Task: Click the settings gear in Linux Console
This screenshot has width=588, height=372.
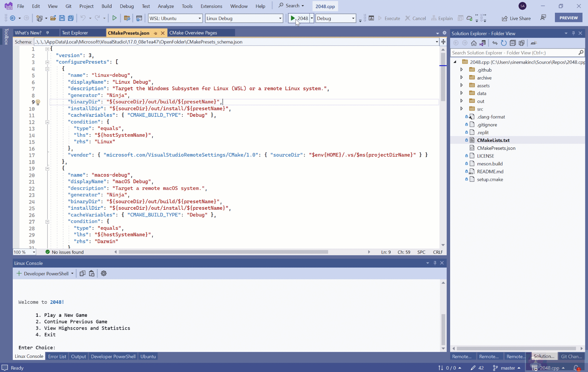Action: click(x=103, y=273)
